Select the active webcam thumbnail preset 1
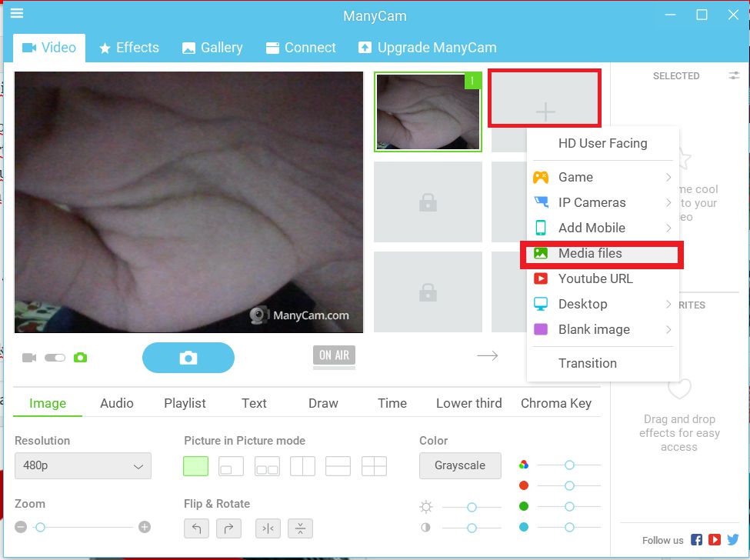Viewport: 750px width, 560px height. 428,112
